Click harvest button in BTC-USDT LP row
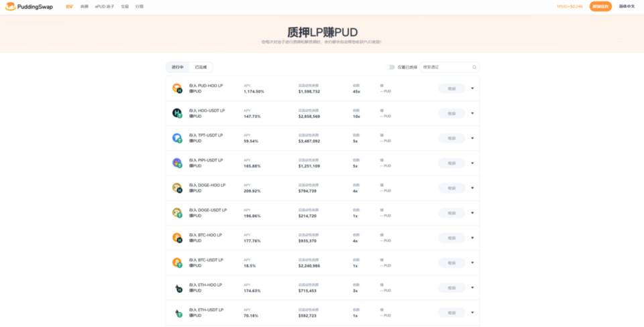 tap(451, 263)
